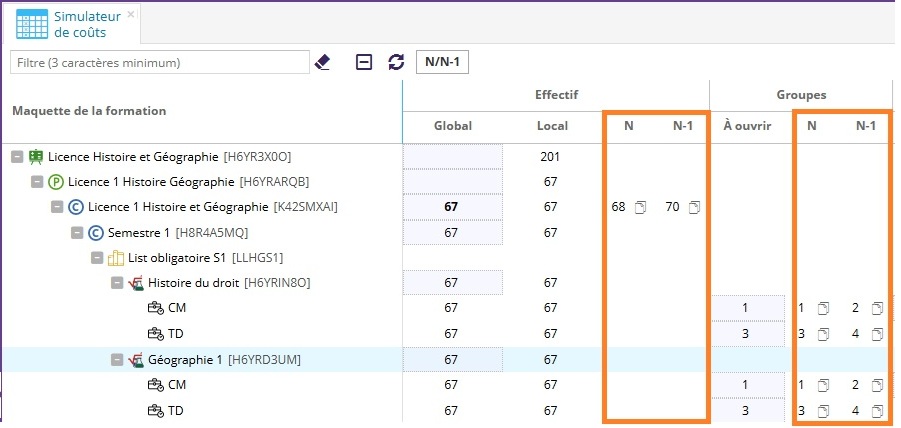Click the Licence Histoire et Géographie diploma icon

pos(37,156)
